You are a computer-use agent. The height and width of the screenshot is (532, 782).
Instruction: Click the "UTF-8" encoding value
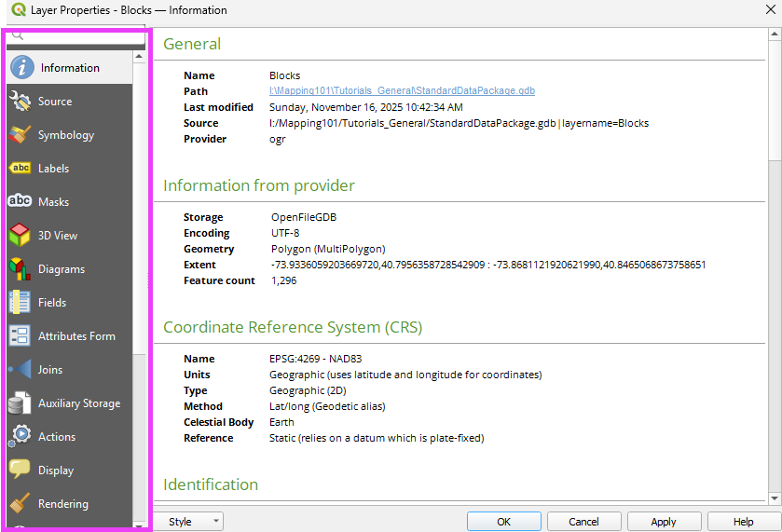click(285, 233)
